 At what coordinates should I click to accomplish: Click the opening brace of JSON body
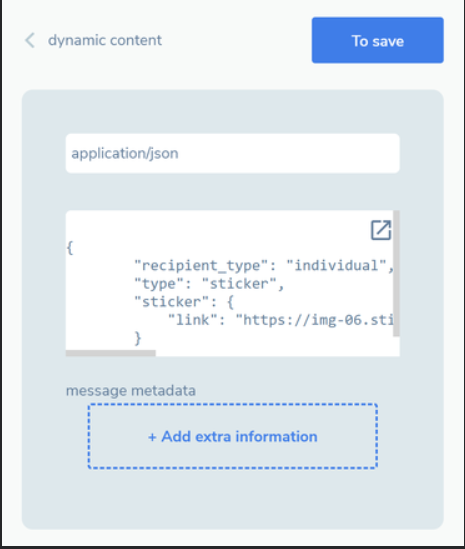tap(70, 248)
